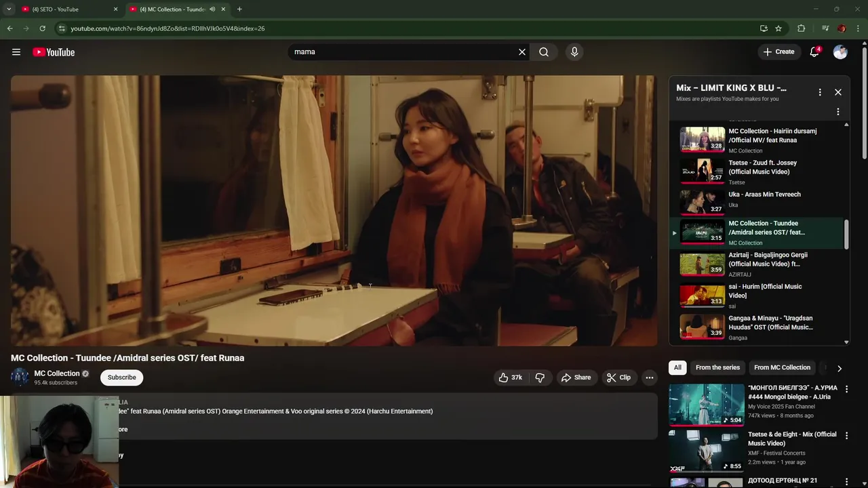Play Uka - Araas Min Tevreech in playlist

click(758, 202)
